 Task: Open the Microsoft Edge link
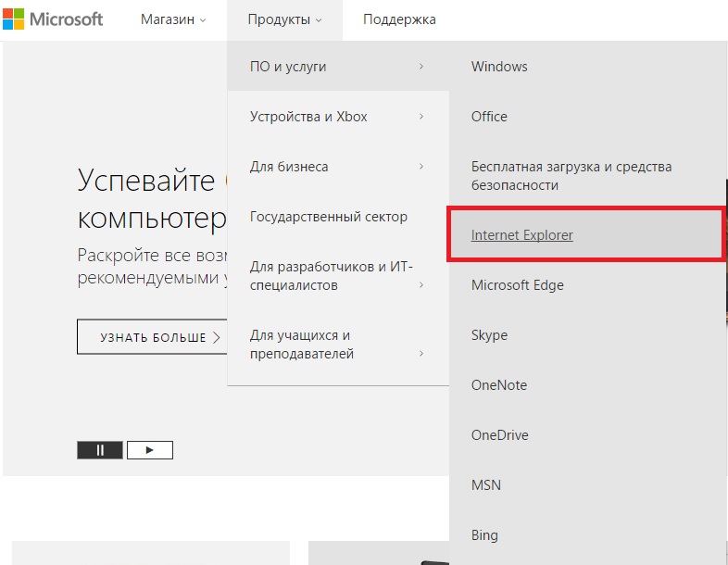coord(517,285)
